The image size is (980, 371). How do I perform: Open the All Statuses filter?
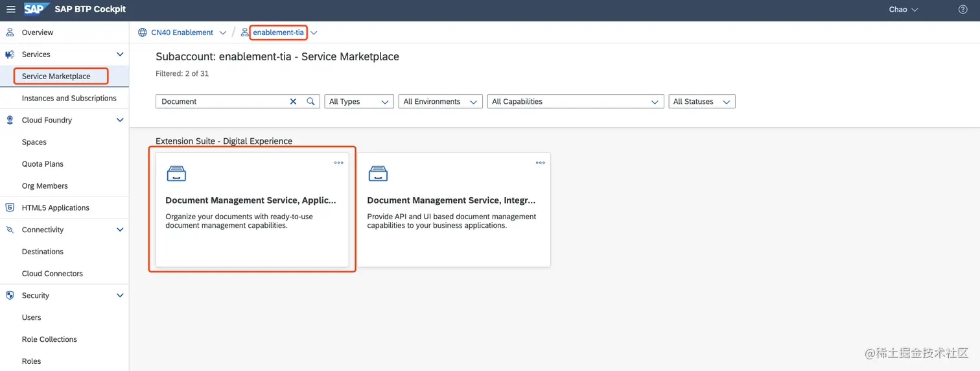click(702, 101)
